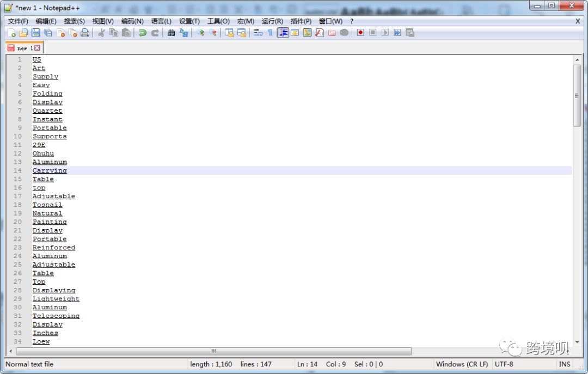This screenshot has width=588, height=374.
Task: Open the 运行(R) menu
Action: pyautogui.click(x=272, y=21)
